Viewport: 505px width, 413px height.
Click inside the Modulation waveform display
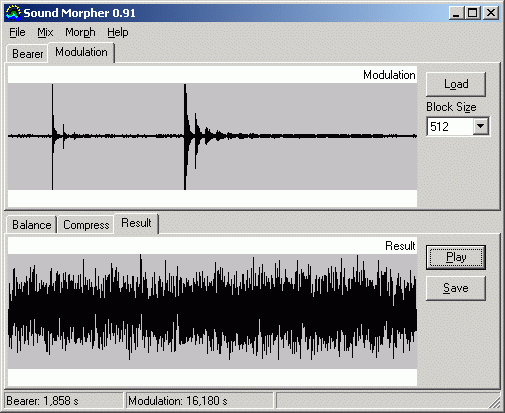click(x=212, y=136)
